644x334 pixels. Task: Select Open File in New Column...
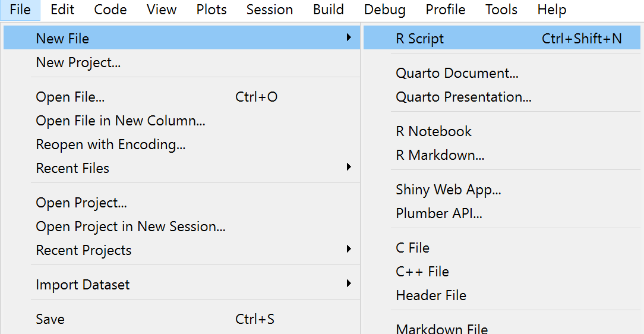(x=182, y=121)
